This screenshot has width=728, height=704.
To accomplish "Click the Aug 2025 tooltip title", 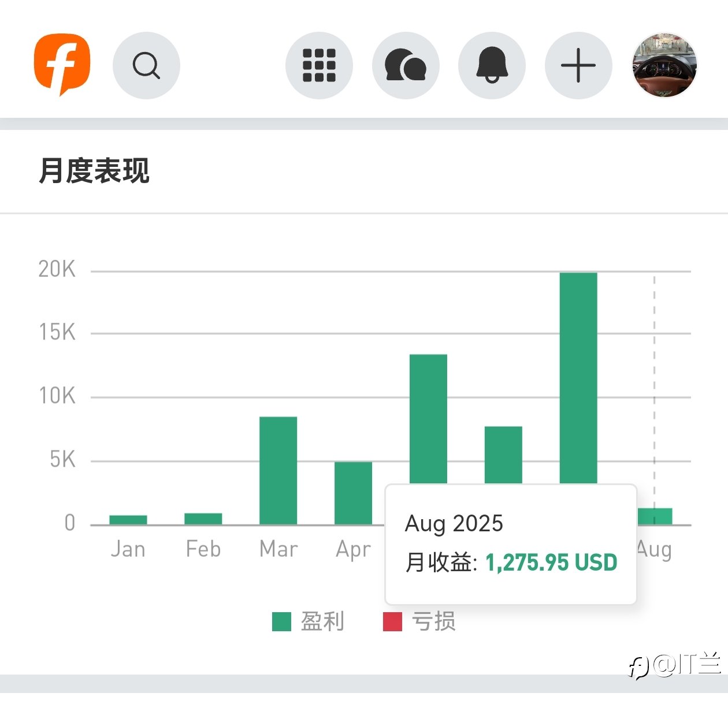I will pos(454,524).
